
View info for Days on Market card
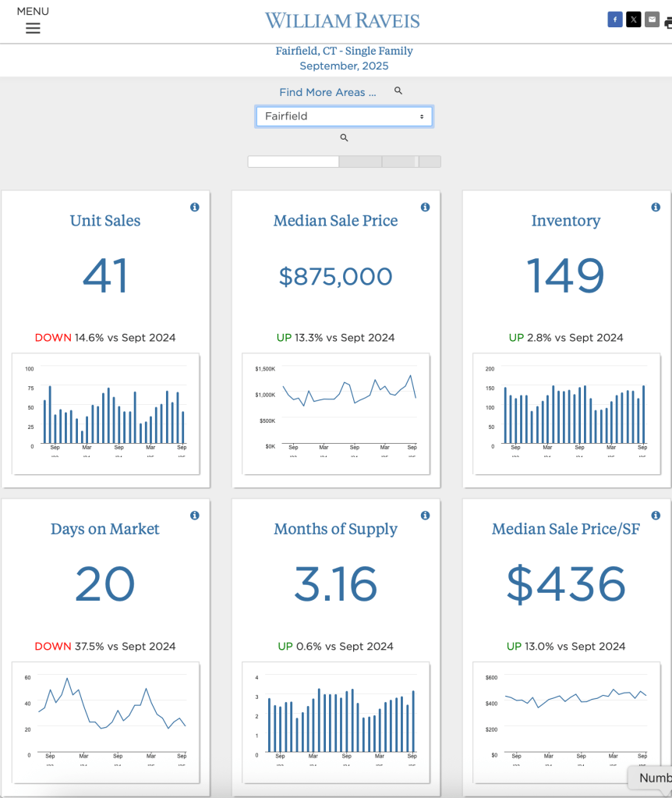[x=195, y=516]
